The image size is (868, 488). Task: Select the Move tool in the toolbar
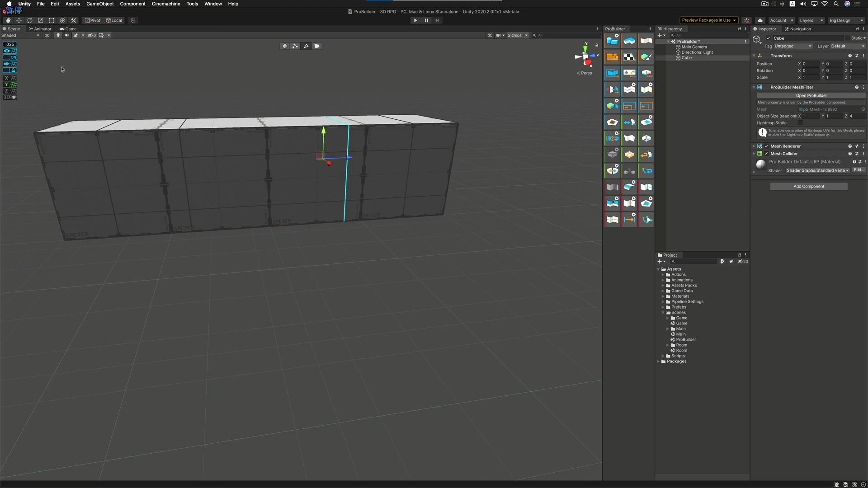tap(19, 20)
